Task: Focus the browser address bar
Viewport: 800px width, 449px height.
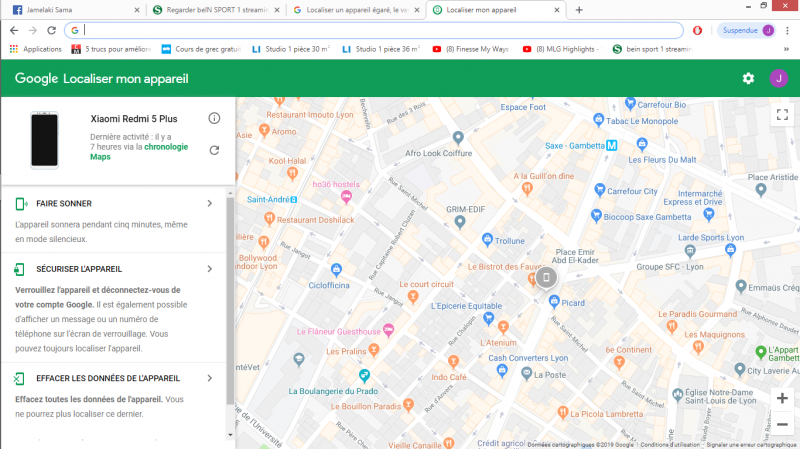Action: pyautogui.click(x=374, y=31)
